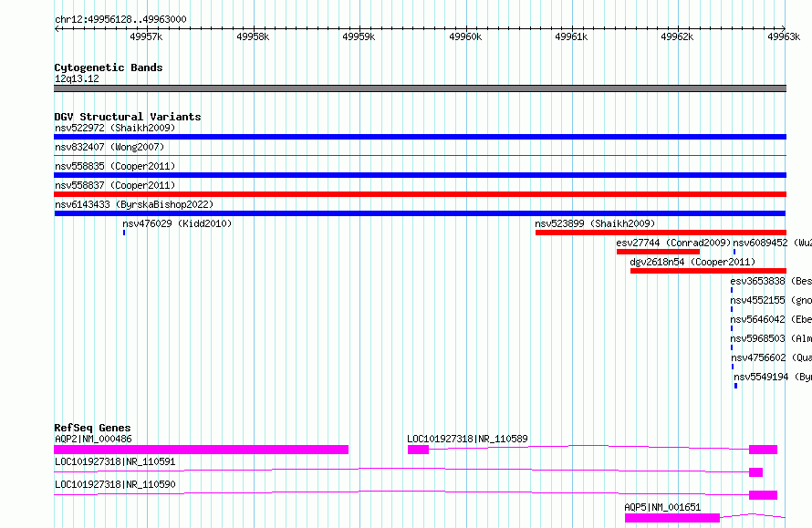Click the 49963k ruler tick label
The image size is (812, 528).
tap(784, 36)
